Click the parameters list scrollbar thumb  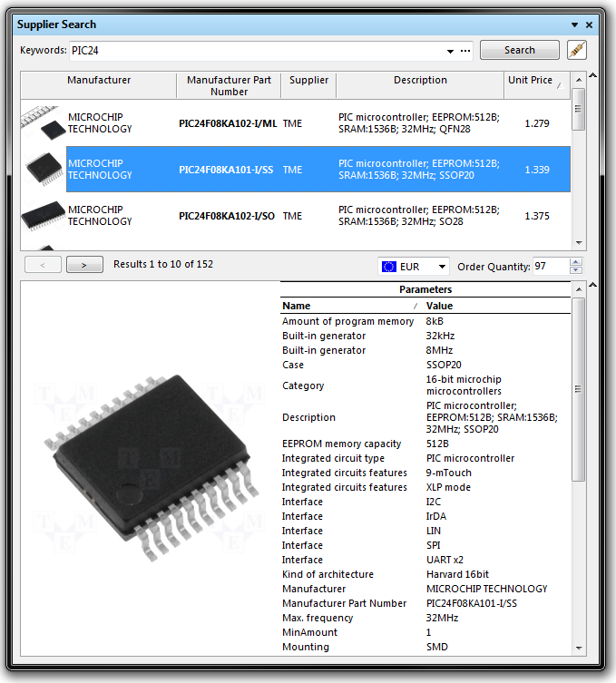pyautogui.click(x=578, y=389)
